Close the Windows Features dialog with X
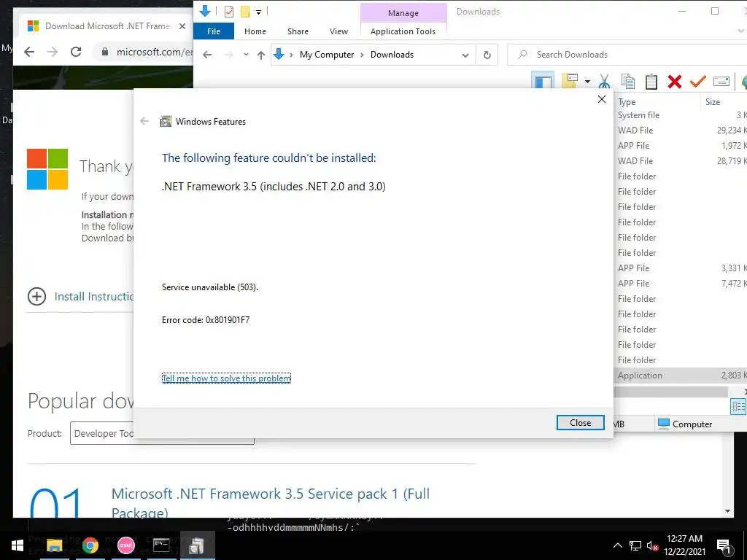 pos(602,99)
